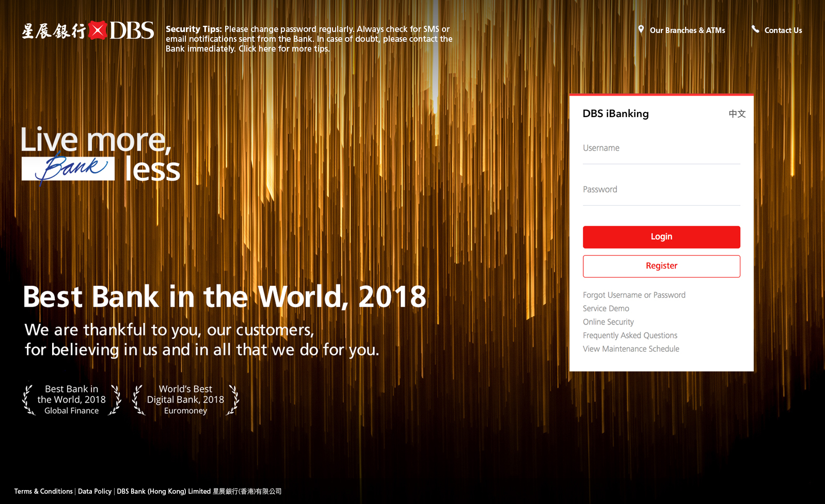Open Terms & Conditions in the footer
Image resolution: width=825 pixels, height=504 pixels.
click(x=43, y=491)
